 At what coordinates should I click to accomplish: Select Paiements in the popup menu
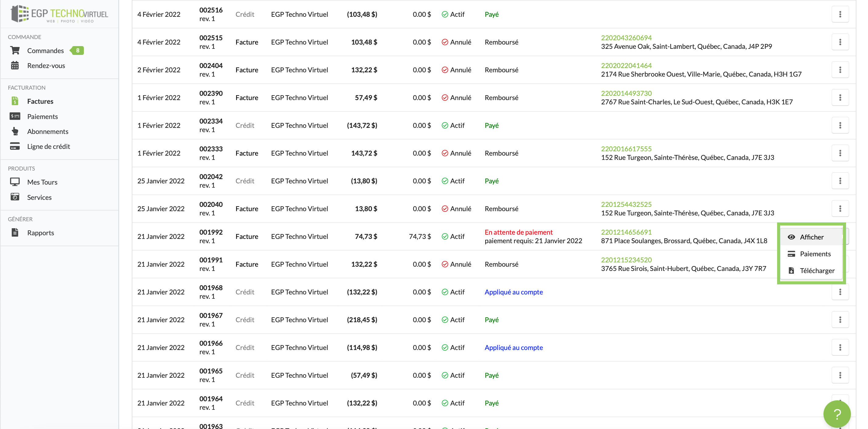coord(815,254)
